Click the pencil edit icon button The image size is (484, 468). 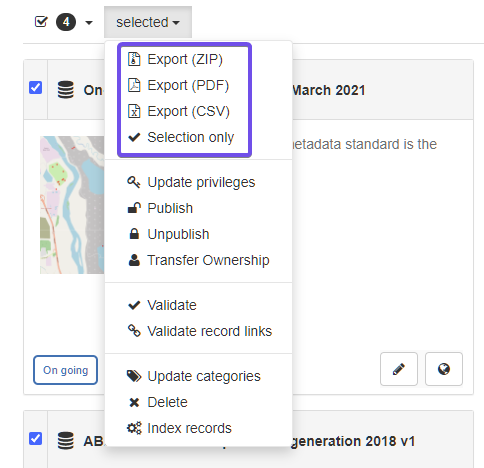tap(399, 369)
